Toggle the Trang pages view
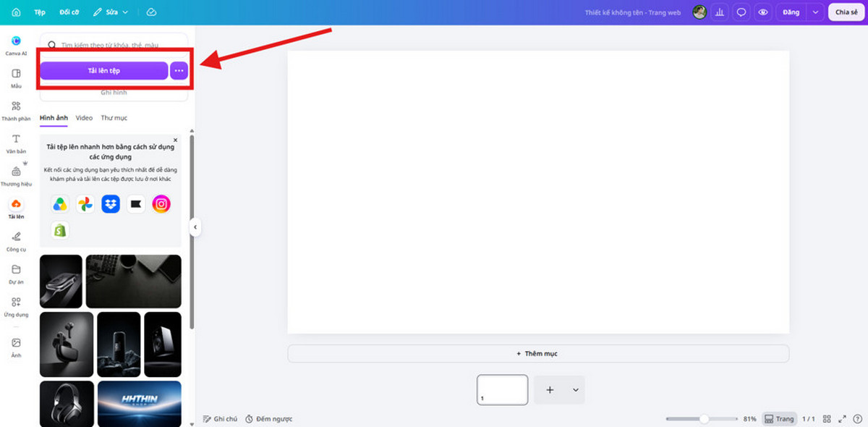This screenshot has height=427, width=868. click(x=779, y=419)
